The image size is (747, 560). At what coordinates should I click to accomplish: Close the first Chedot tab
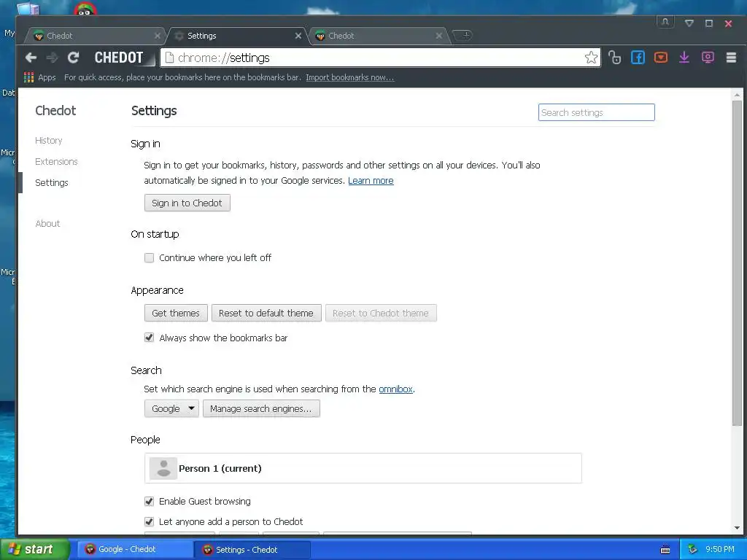(x=158, y=36)
